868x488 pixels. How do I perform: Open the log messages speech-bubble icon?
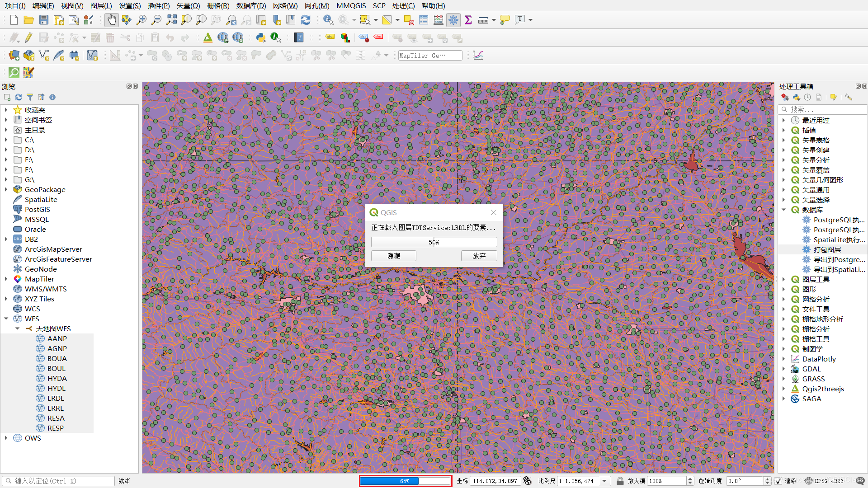(860, 481)
